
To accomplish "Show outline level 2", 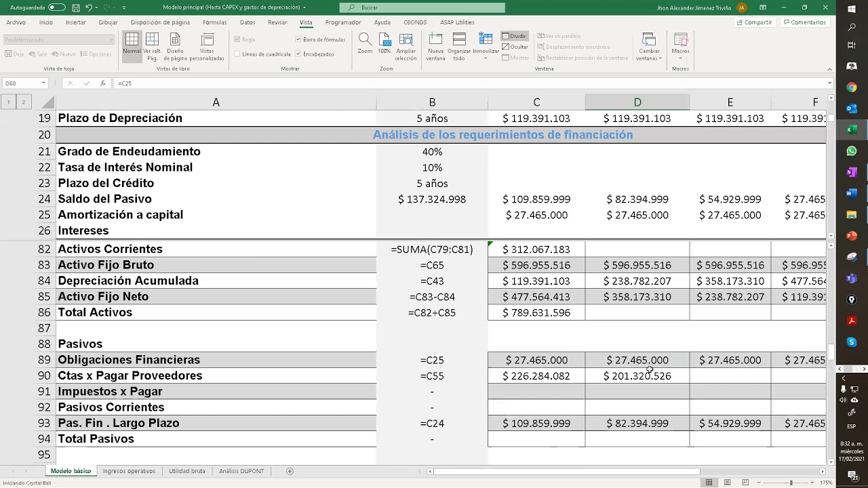I will click(x=23, y=102).
